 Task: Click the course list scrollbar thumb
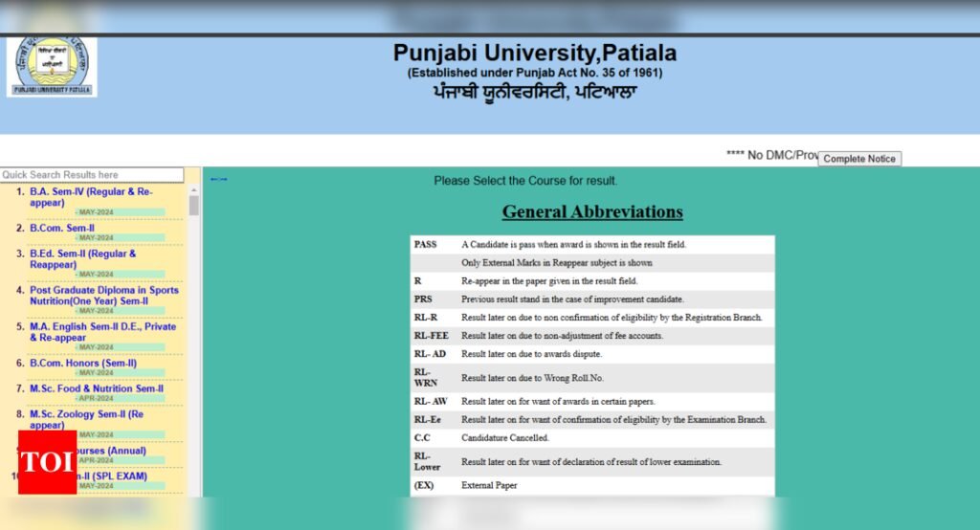(193, 206)
